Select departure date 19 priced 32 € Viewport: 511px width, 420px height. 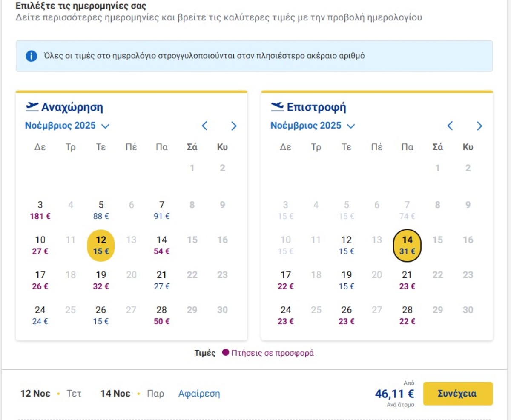(x=101, y=280)
